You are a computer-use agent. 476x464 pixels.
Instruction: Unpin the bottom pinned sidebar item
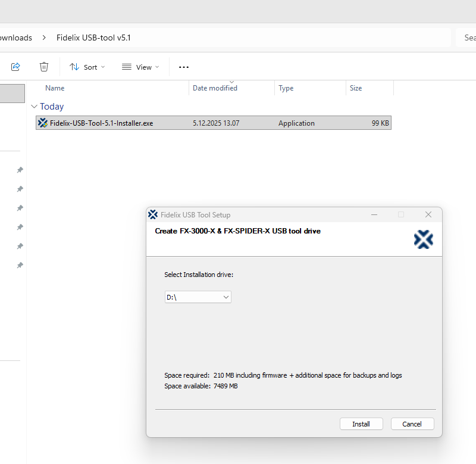click(x=20, y=265)
